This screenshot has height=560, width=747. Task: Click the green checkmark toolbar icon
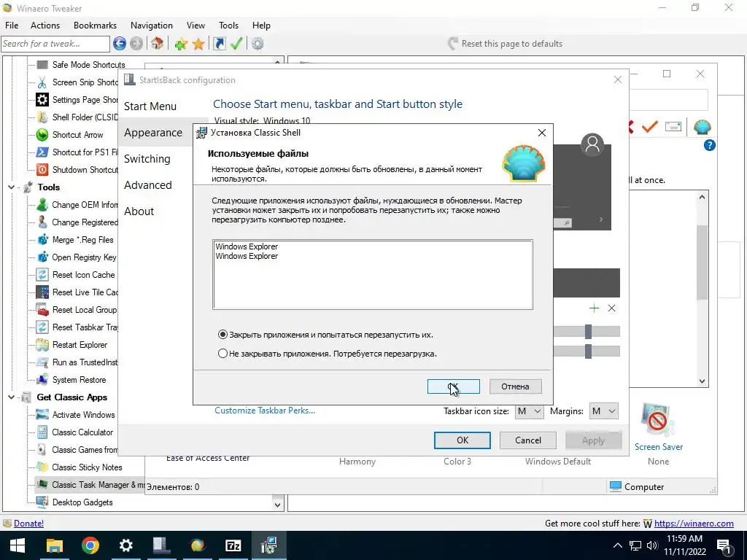coord(236,44)
